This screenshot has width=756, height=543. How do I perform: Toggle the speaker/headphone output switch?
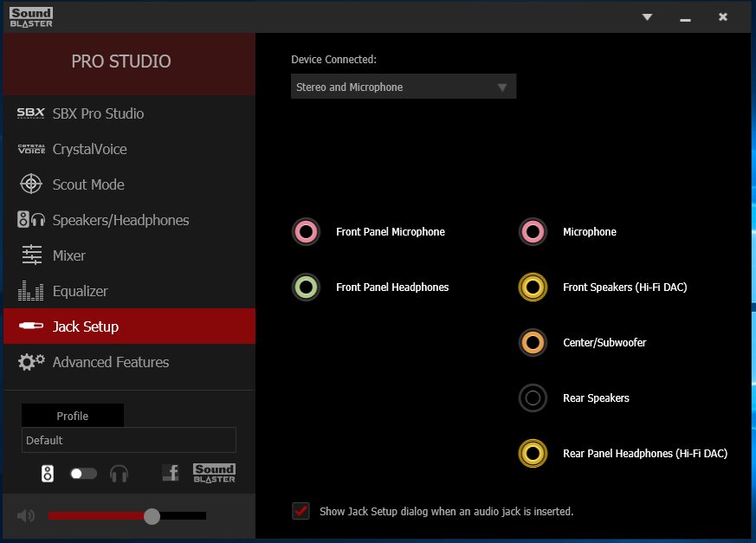pyautogui.click(x=83, y=474)
